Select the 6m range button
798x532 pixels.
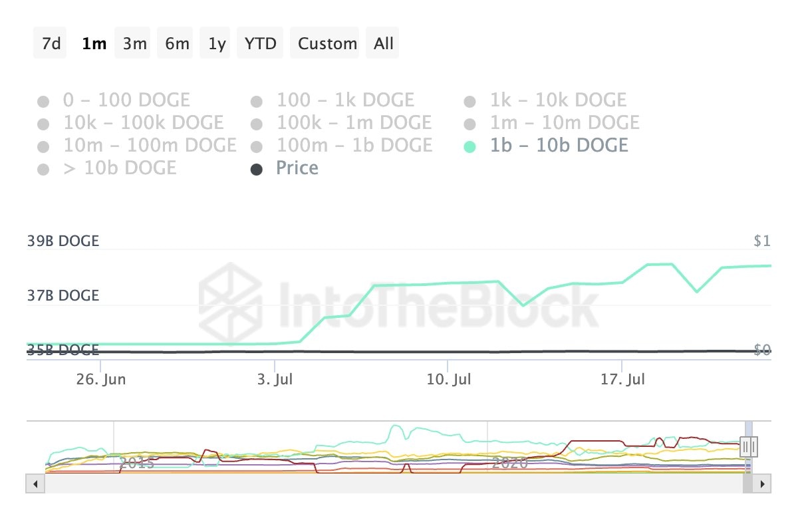177,44
